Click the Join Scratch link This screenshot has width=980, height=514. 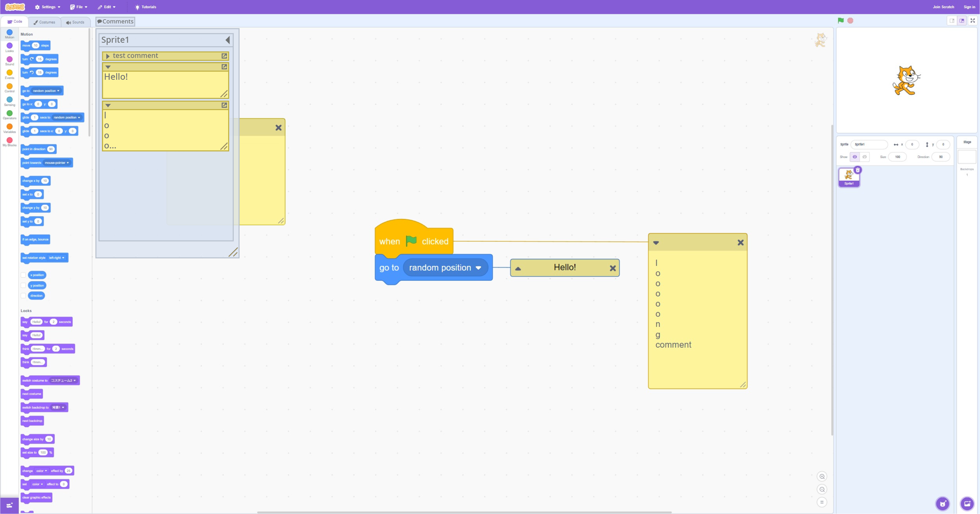coord(943,7)
